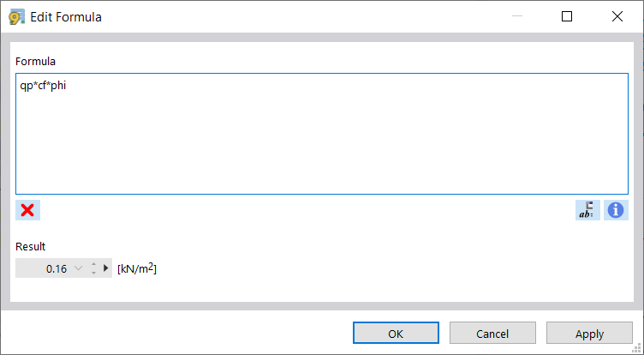Click the black arrow next to Result value

[107, 268]
